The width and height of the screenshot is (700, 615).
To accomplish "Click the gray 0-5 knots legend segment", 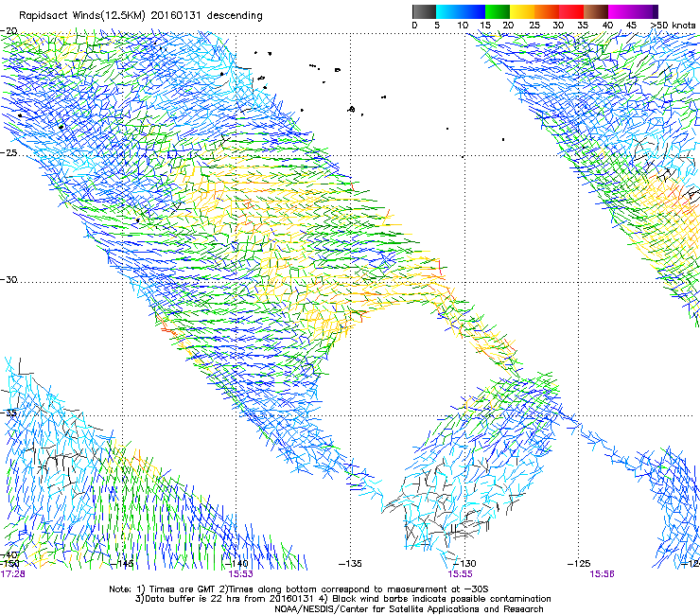I will 424,11.
